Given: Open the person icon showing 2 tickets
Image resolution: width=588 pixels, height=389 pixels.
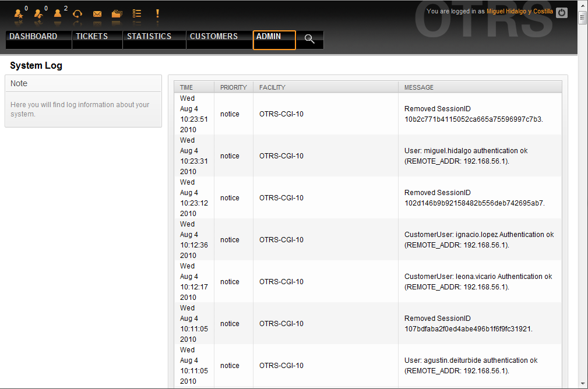Looking at the screenshot, I should pos(58,13).
